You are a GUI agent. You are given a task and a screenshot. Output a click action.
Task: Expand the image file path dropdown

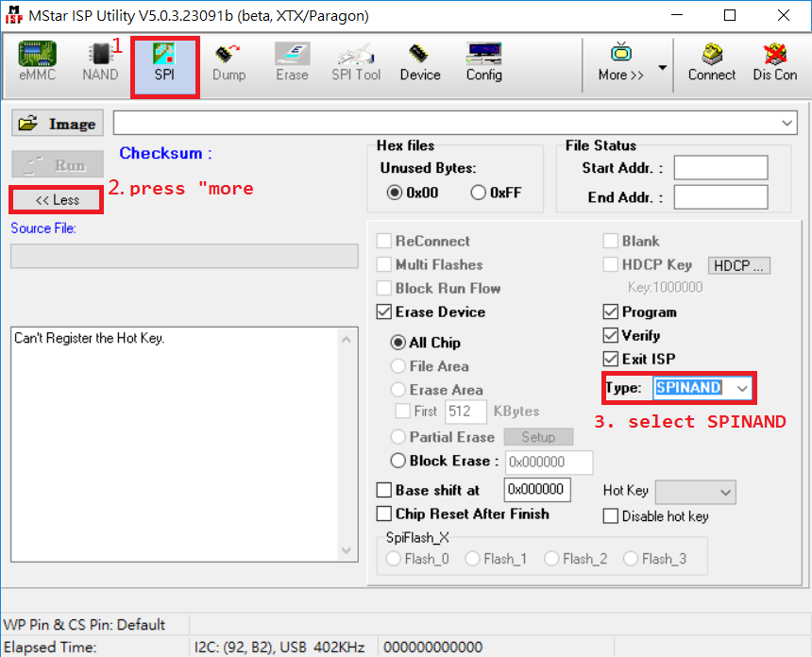pos(787,124)
